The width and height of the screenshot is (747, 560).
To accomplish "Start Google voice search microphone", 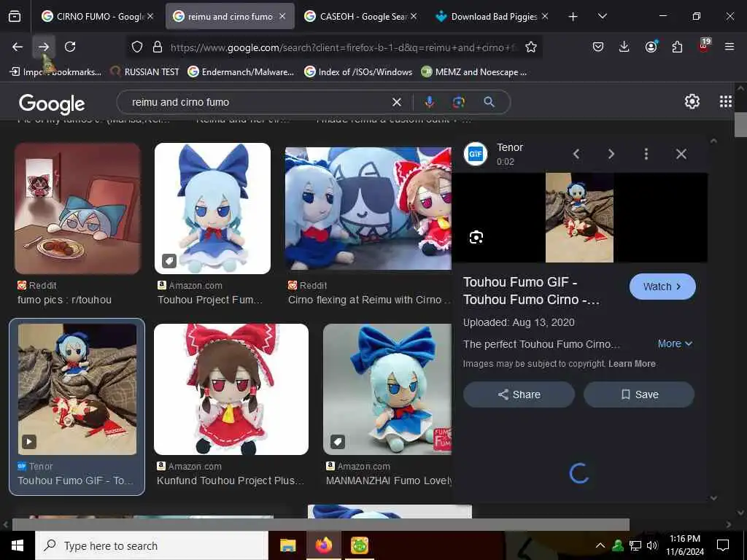I will click(429, 102).
